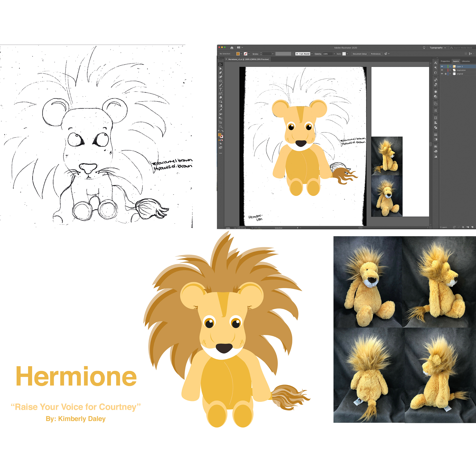Hide Layer 3 with eye icon
The width and height of the screenshot is (476, 476).
click(x=442, y=67)
